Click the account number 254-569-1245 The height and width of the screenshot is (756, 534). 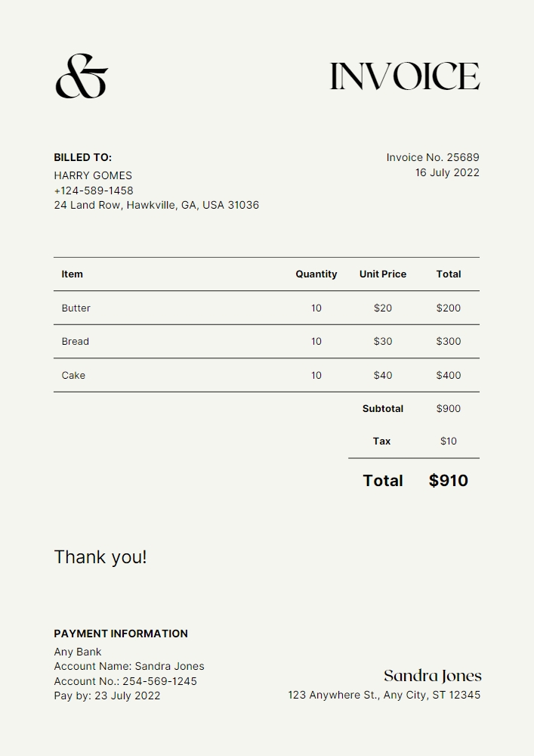(x=159, y=681)
